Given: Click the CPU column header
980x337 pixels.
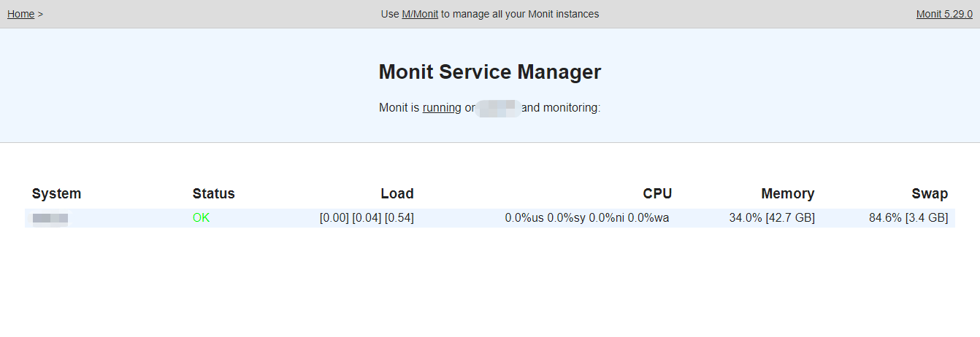Looking at the screenshot, I should pos(657,193).
